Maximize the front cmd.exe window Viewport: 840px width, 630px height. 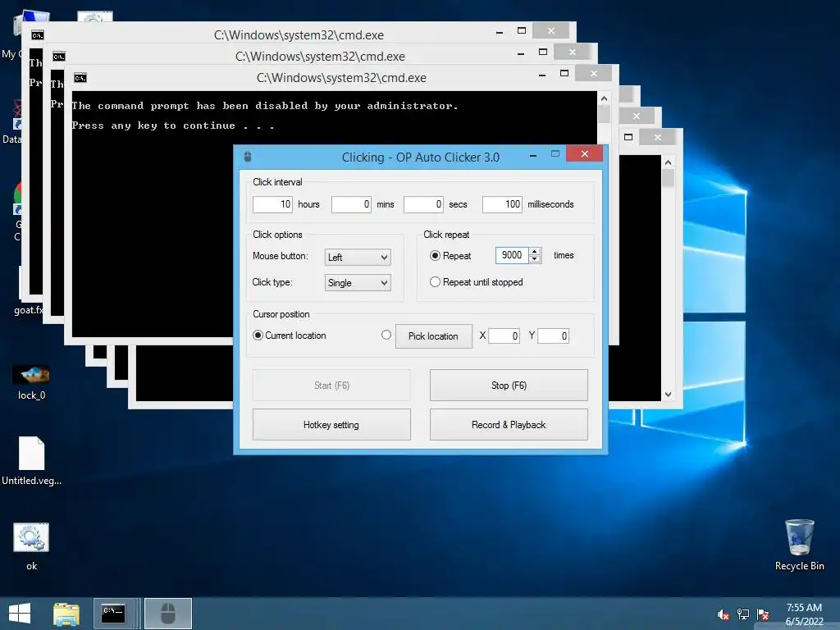coord(564,73)
